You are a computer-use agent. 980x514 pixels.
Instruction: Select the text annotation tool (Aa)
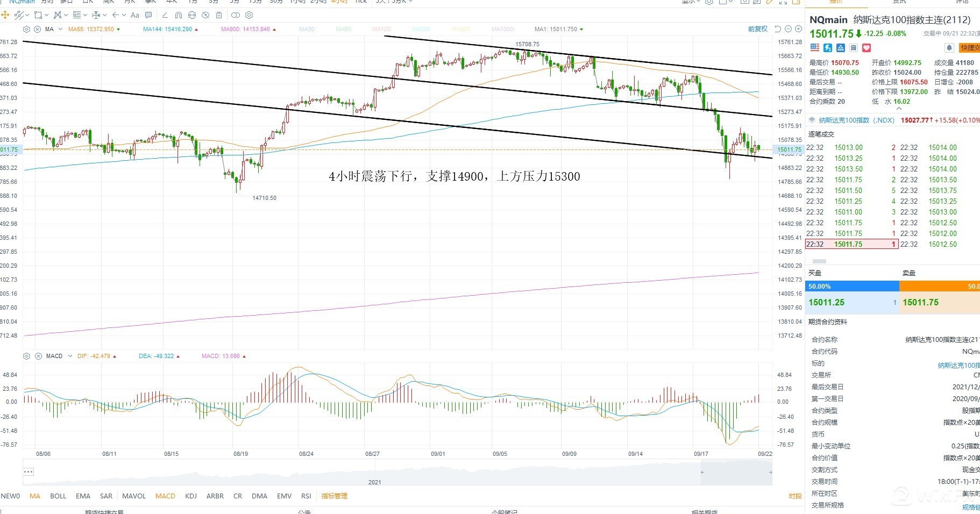pos(135,15)
